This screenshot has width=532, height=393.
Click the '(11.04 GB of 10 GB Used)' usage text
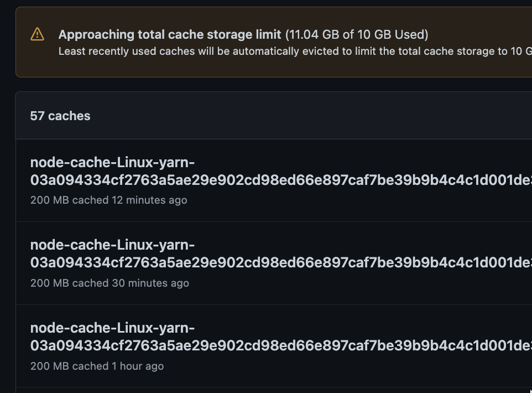tap(357, 35)
